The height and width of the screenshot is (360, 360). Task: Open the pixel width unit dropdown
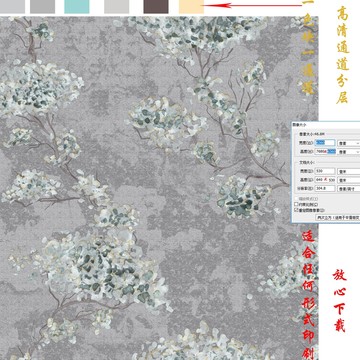click(x=349, y=143)
